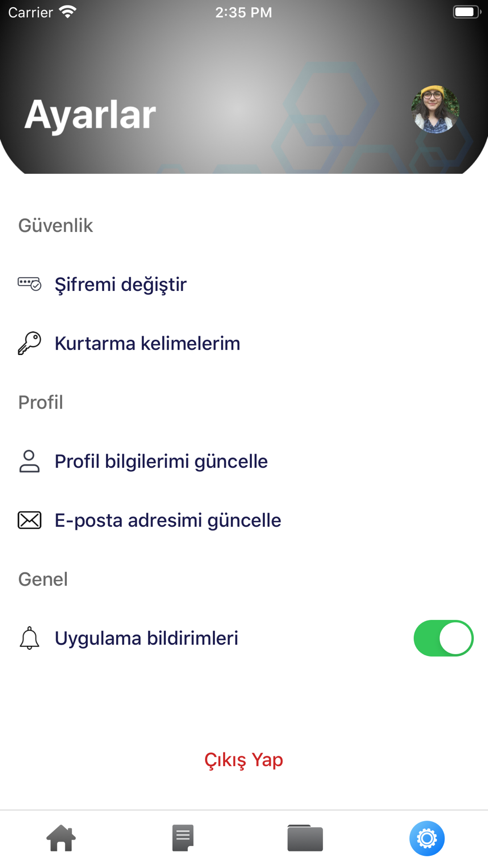488x868 pixels.
Task: Select Profil bilgilerimi güncelle
Action: click(161, 461)
